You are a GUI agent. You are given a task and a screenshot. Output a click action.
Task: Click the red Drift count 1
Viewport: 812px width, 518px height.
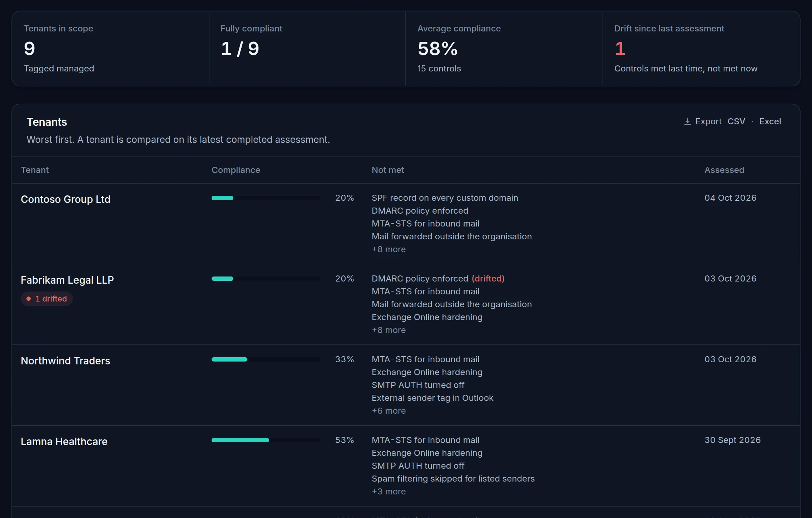click(x=620, y=49)
